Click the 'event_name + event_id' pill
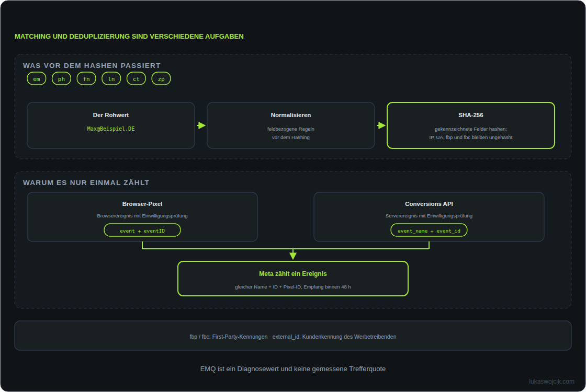The image size is (586, 392). pos(429,230)
